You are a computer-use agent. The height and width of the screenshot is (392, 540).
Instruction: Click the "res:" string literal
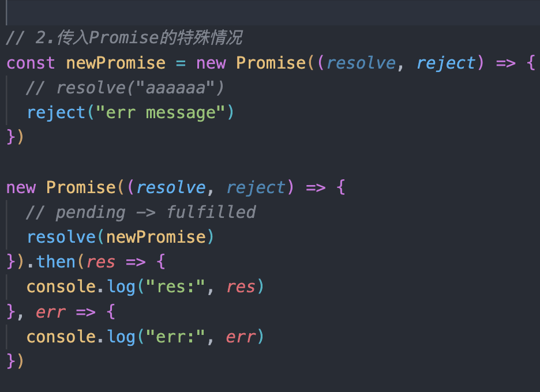point(175,287)
